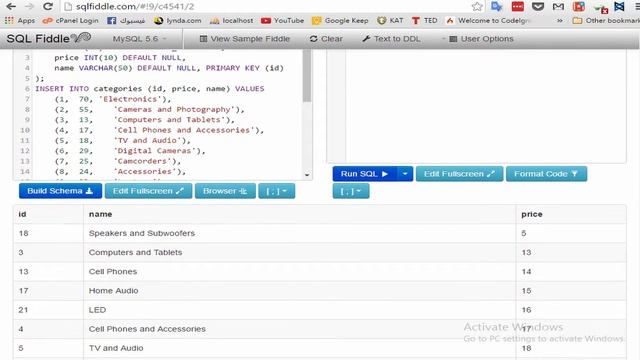
Task: Click the browser back arrow
Action: pos(11,7)
